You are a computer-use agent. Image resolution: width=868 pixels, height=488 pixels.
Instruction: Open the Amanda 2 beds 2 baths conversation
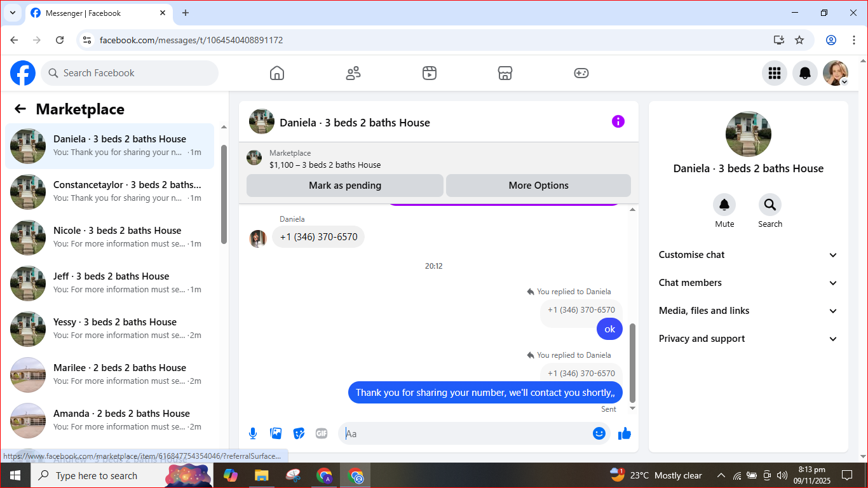click(110, 421)
